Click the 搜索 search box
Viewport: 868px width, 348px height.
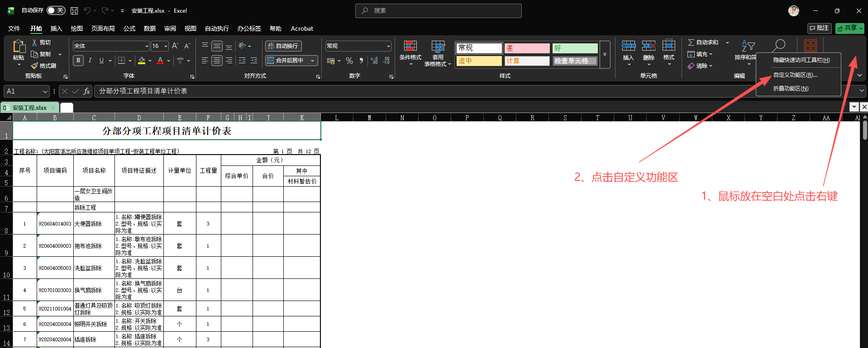(x=439, y=10)
